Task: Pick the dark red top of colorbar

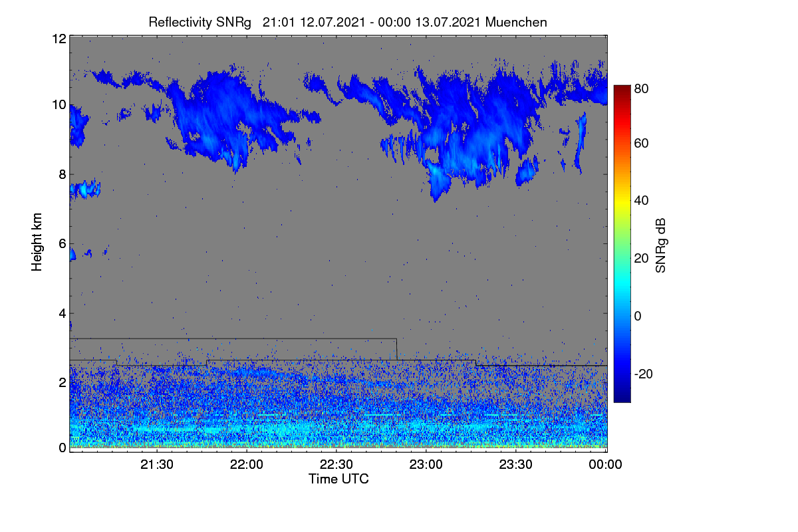Action: [621, 89]
